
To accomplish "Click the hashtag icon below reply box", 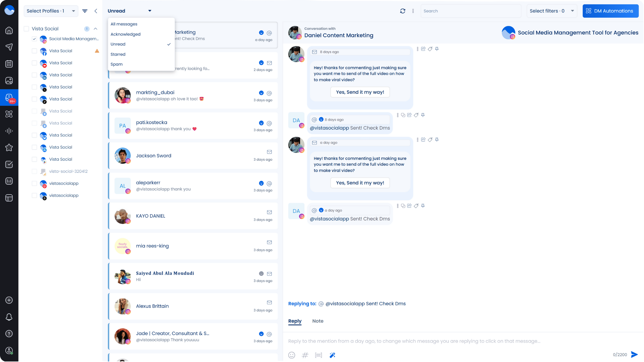I will (x=305, y=355).
